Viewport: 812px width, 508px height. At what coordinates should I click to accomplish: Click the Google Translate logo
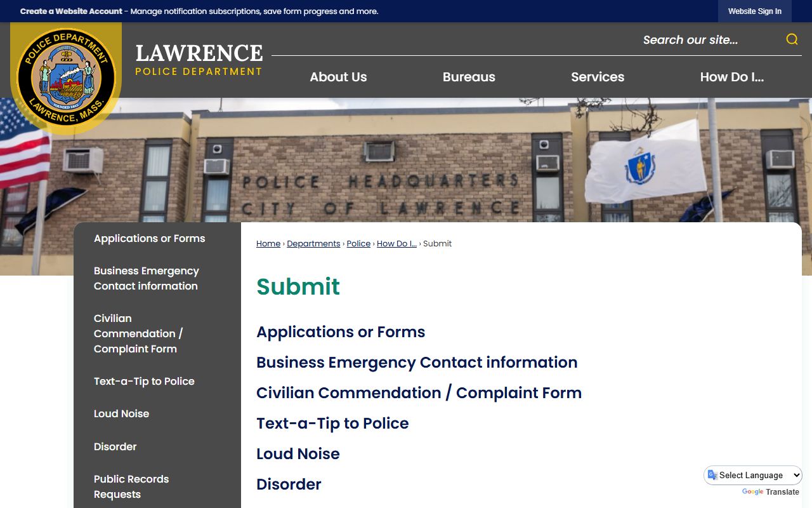[752, 492]
